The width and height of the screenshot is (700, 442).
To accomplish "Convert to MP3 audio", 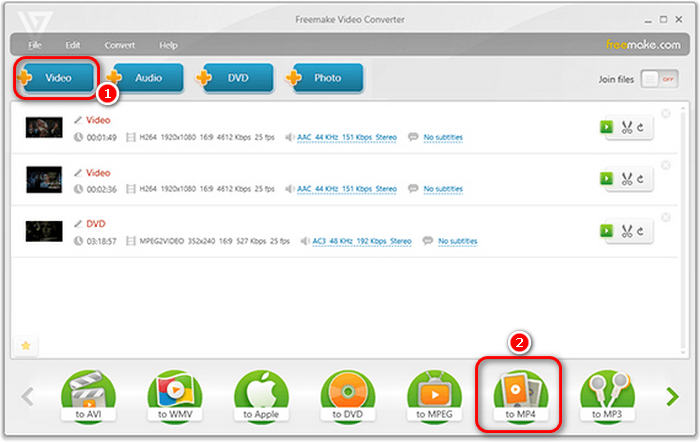I will pyautogui.click(x=607, y=396).
